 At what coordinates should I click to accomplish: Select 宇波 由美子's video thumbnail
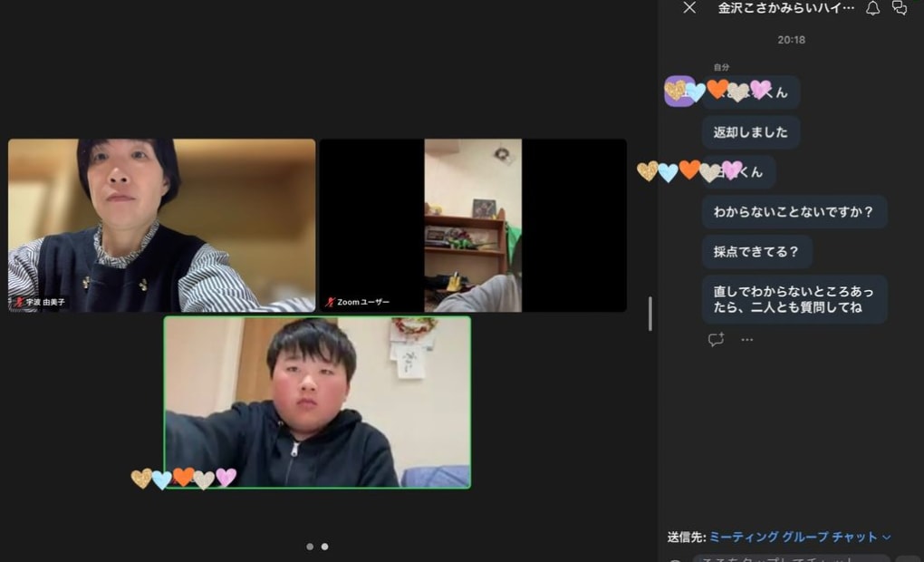point(161,225)
